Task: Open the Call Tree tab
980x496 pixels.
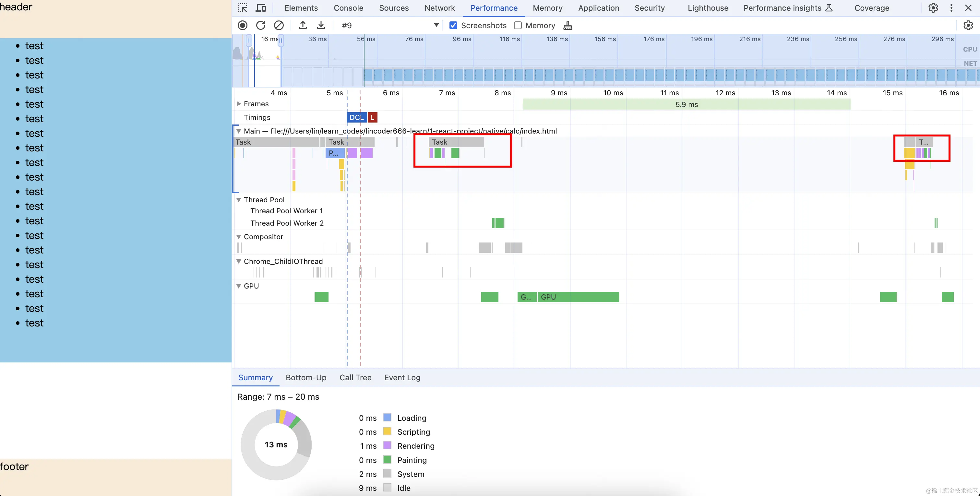Action: pyautogui.click(x=355, y=377)
